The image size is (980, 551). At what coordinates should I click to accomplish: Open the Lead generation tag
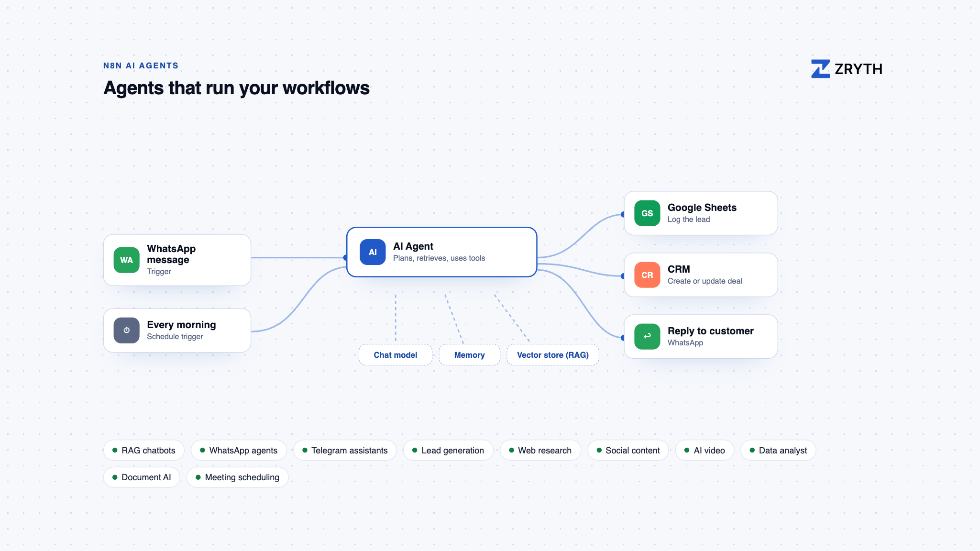click(x=448, y=450)
